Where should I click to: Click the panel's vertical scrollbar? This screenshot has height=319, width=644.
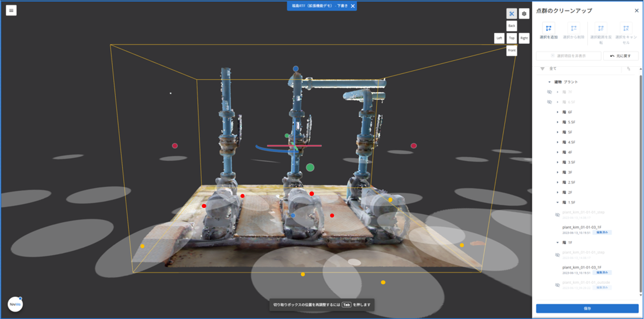(640, 183)
